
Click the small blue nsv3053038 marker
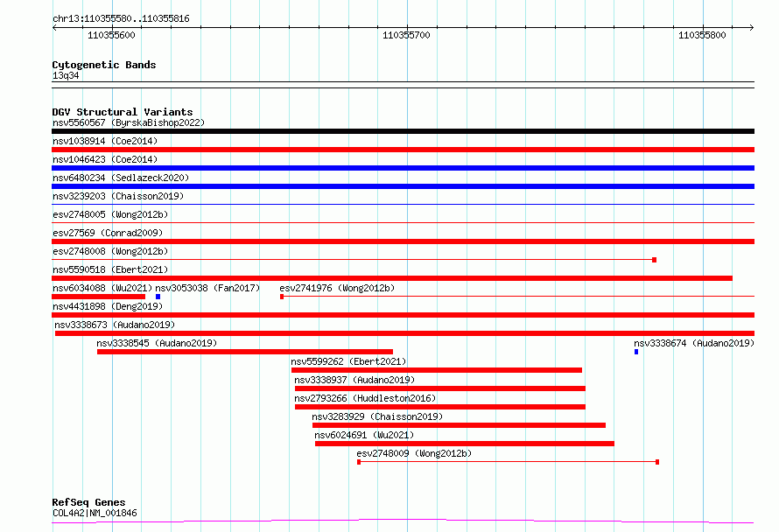point(158,297)
